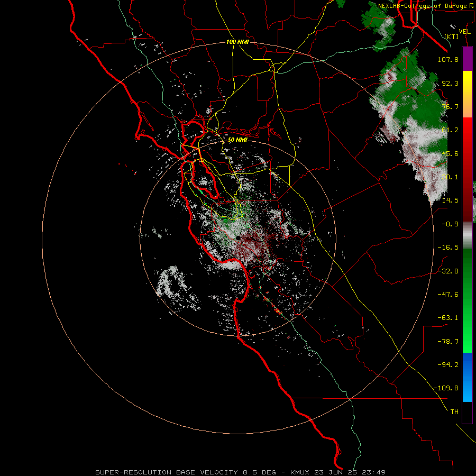The width and height of the screenshot is (476, 476).
Task: Select the 30.1 scale value
Action: click(450, 177)
